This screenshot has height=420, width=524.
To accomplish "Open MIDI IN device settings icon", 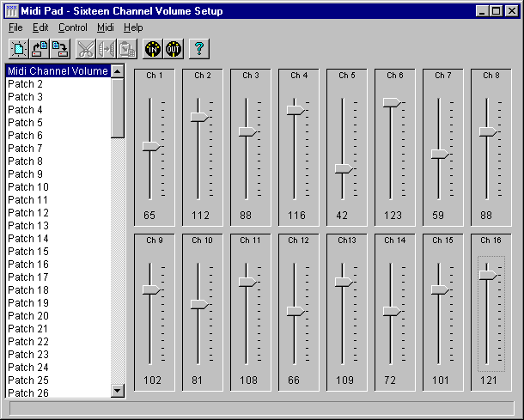I will [x=152, y=48].
